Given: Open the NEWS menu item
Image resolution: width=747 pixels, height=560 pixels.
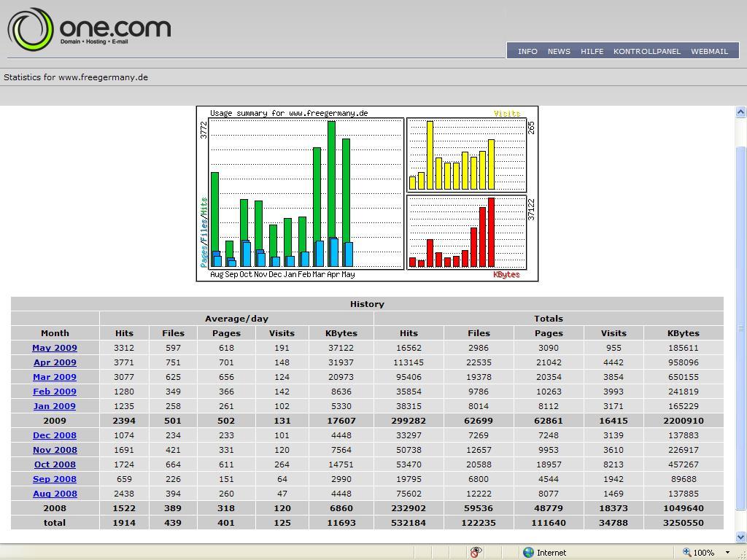Looking at the screenshot, I should point(559,51).
